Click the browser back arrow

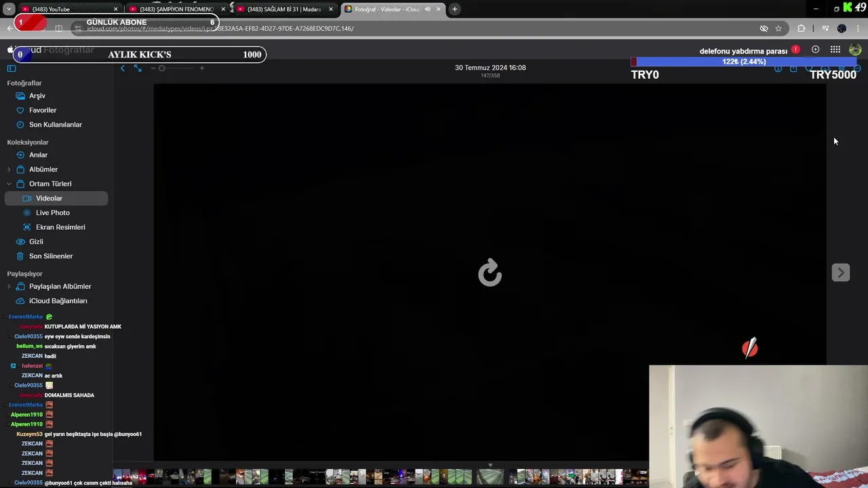click(9, 28)
